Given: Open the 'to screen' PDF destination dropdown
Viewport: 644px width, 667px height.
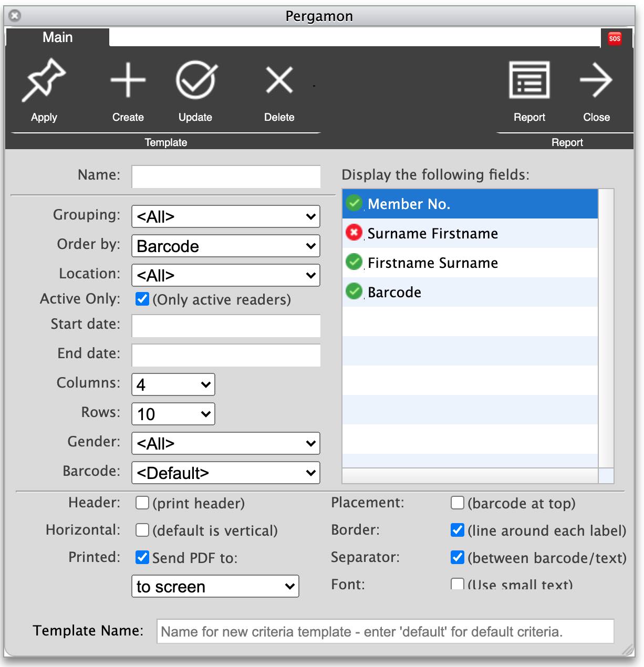Looking at the screenshot, I should coord(215,586).
